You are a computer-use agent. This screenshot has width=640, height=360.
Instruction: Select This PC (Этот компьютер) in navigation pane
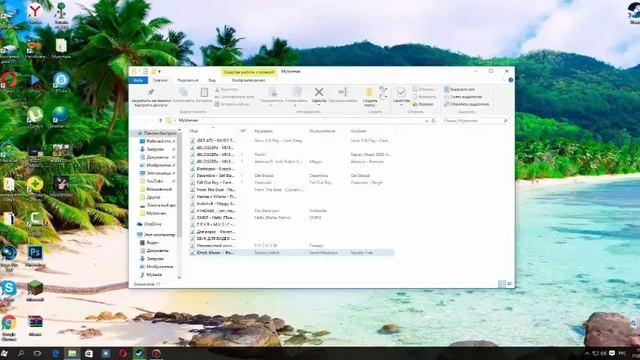[156, 235]
